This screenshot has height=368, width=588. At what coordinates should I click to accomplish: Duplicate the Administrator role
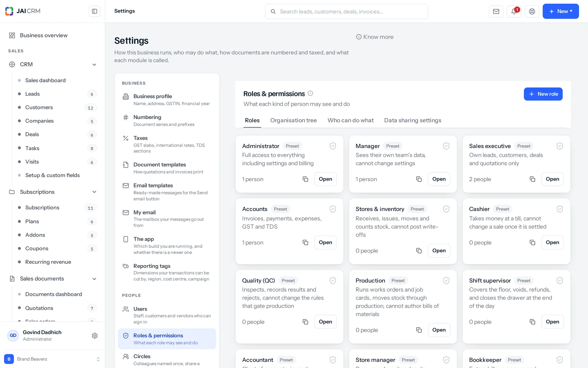click(305, 179)
